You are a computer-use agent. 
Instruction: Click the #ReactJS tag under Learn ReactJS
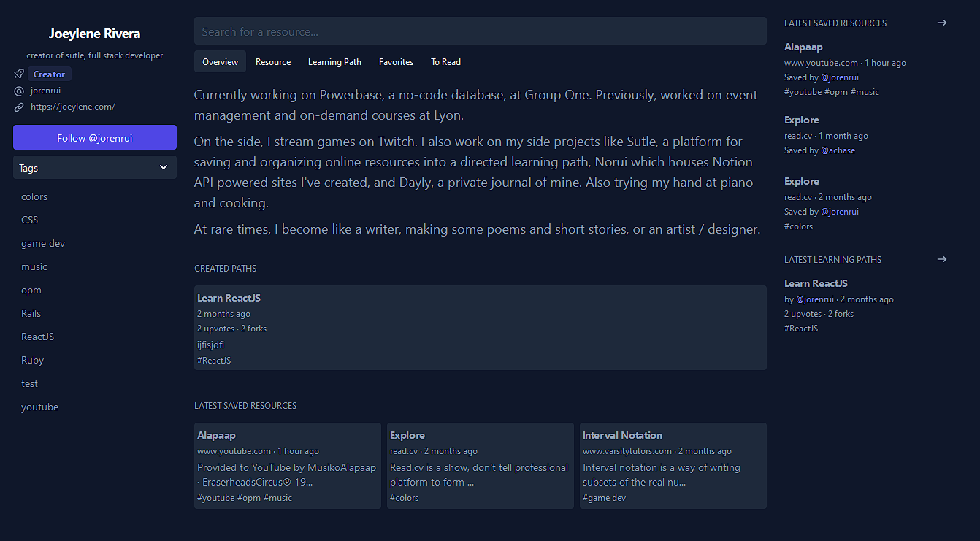214,360
